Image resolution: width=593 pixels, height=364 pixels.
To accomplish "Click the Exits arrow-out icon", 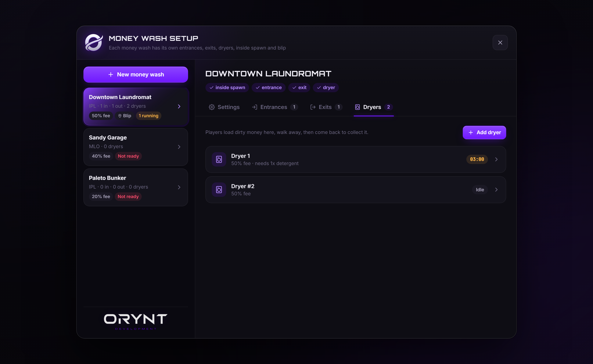I will click(313, 107).
